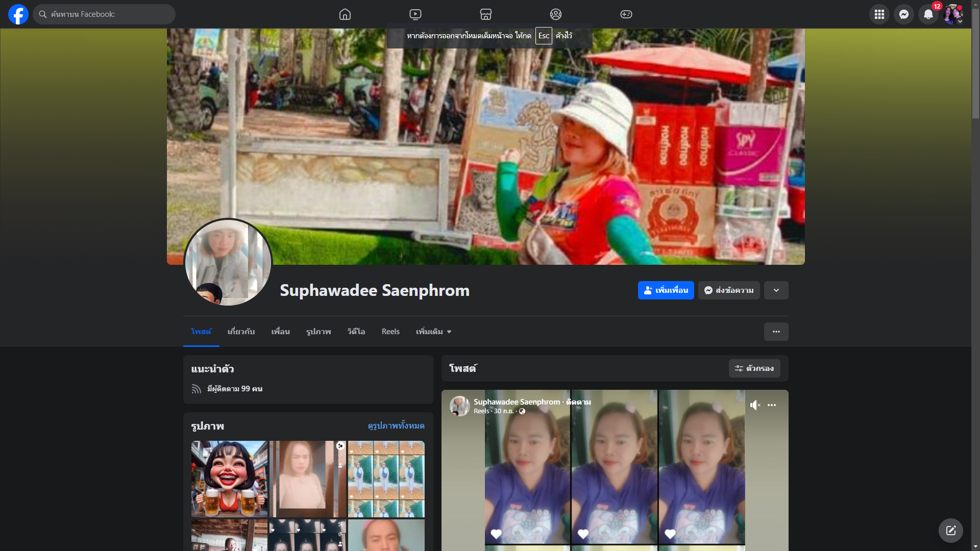This screenshot has width=980, height=551.
Task: Open the ดูรูปภาพทั้งหมด link
Action: (x=396, y=425)
